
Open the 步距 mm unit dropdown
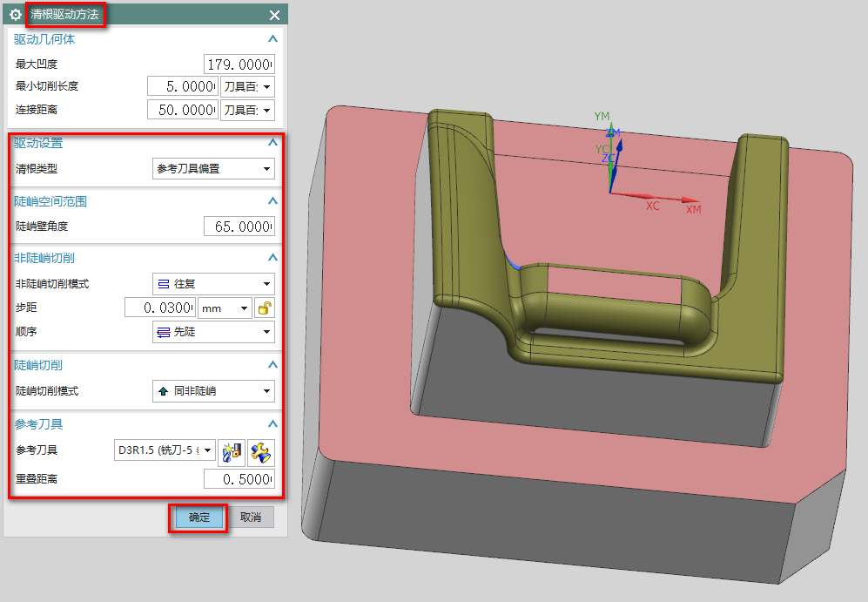click(x=225, y=308)
